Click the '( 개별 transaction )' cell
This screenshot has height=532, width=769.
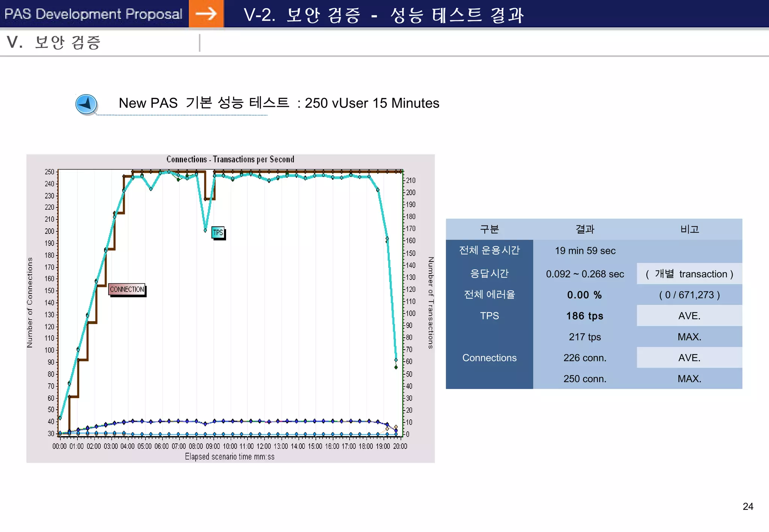tap(689, 274)
